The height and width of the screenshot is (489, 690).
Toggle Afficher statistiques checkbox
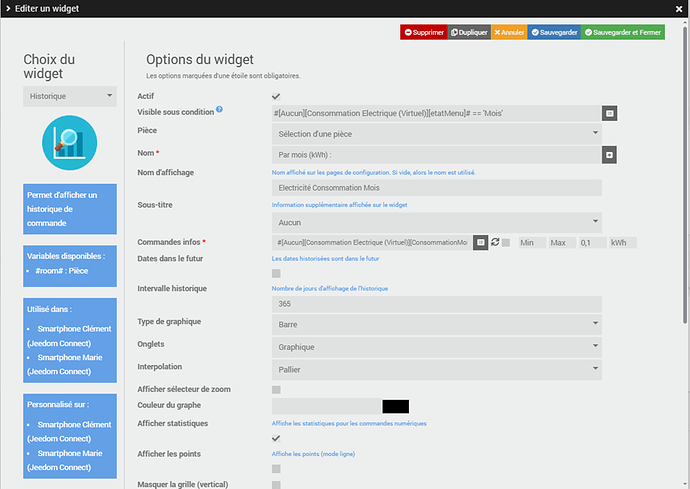(276, 438)
